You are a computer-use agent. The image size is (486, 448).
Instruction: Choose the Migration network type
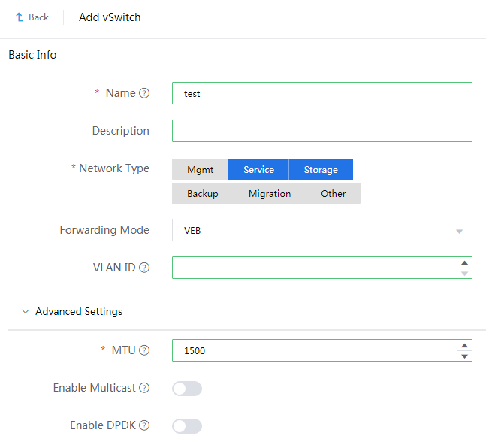pyautogui.click(x=270, y=194)
